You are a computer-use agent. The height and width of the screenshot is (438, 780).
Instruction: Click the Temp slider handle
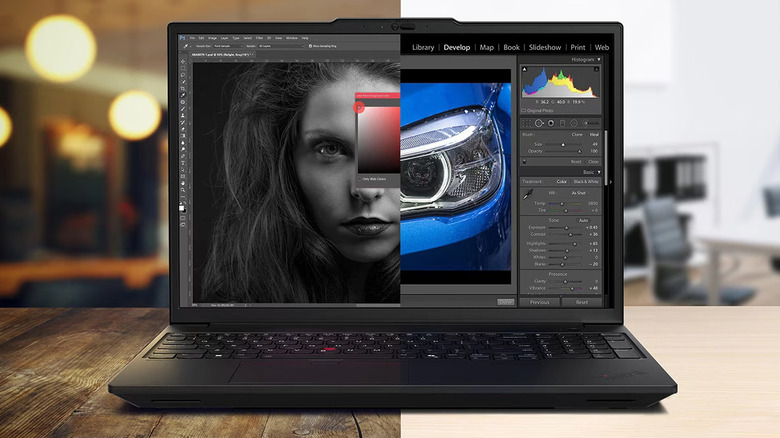[x=562, y=204]
